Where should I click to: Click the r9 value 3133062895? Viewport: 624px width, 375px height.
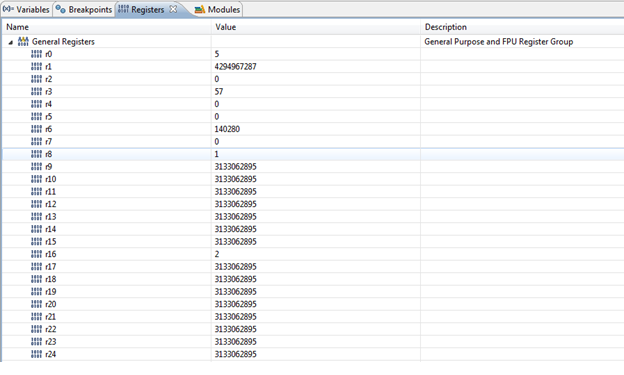[x=236, y=166]
